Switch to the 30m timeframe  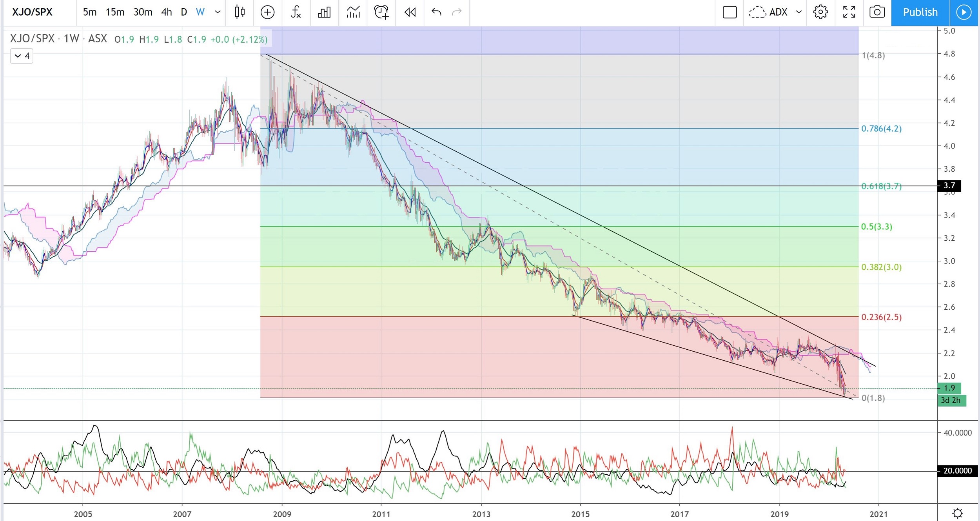pyautogui.click(x=143, y=12)
